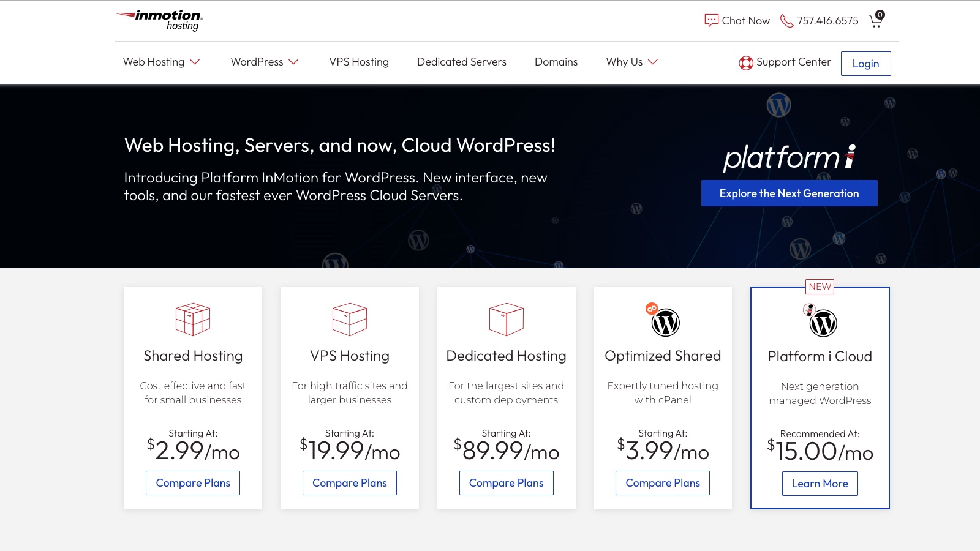Open the shopping cart icon
Image resolution: width=980 pixels, height=551 pixels.
pyautogui.click(x=876, y=20)
